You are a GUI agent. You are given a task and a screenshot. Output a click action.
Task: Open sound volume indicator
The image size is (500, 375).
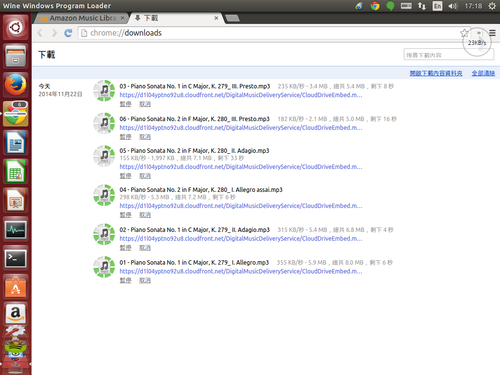453,6
